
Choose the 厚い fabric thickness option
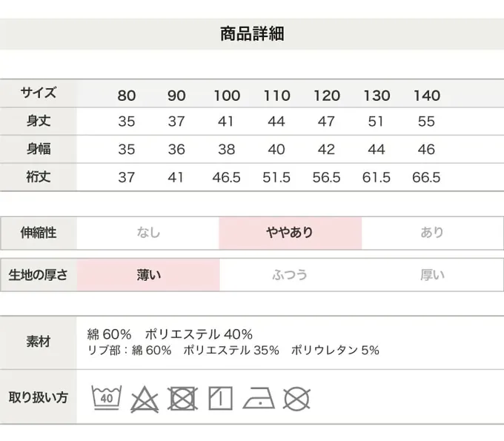432,275
